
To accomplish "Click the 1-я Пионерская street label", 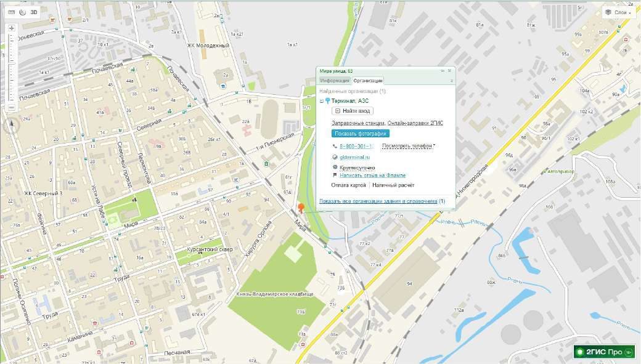I will point(275,141).
